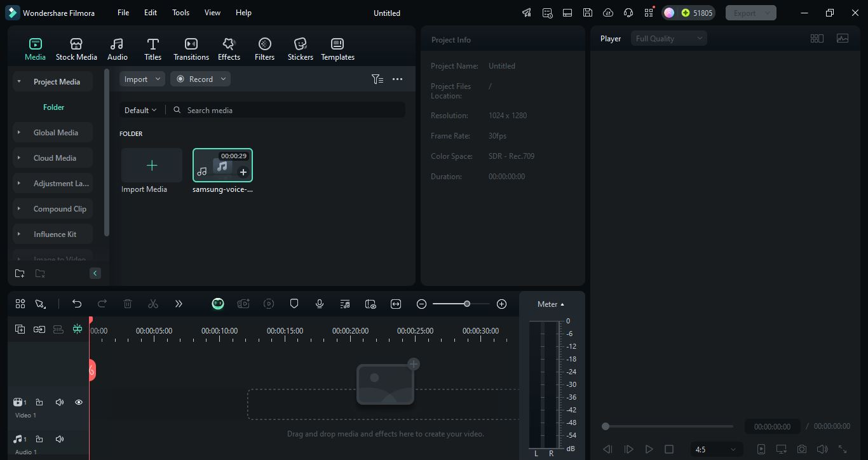The image size is (868, 460).
Task: Switch to the Audio tab
Action: [117, 49]
